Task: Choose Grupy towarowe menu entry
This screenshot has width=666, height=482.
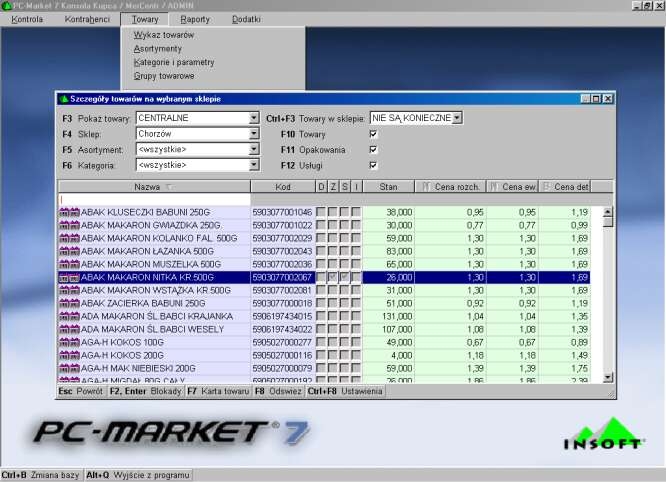Action: 164,76
